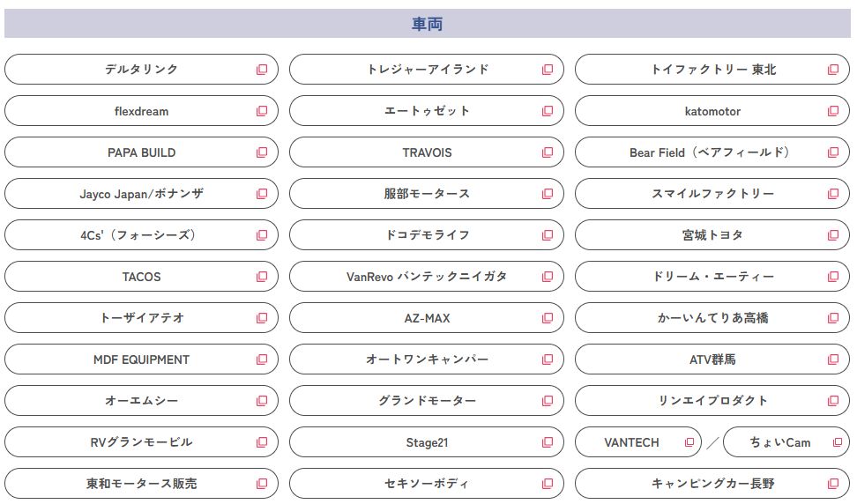Click the external link icon beside 宮城トヨタ
This screenshot has width=857, height=504.
[x=833, y=235]
